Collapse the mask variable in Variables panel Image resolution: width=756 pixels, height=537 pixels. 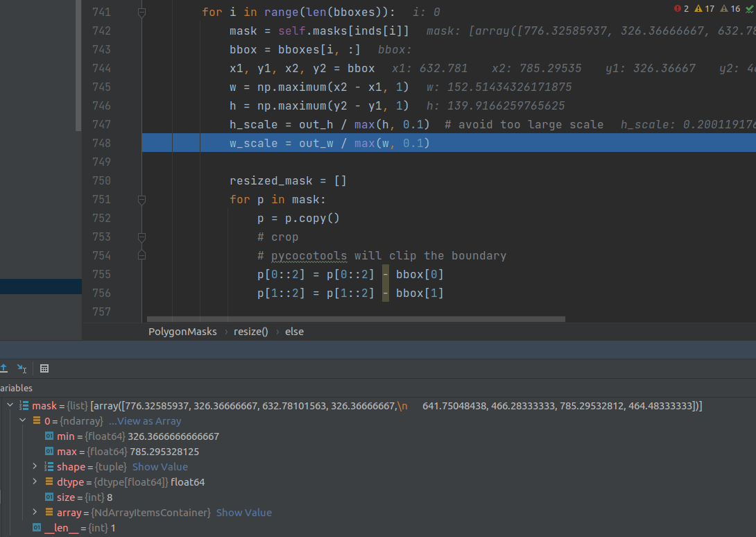click(x=10, y=404)
